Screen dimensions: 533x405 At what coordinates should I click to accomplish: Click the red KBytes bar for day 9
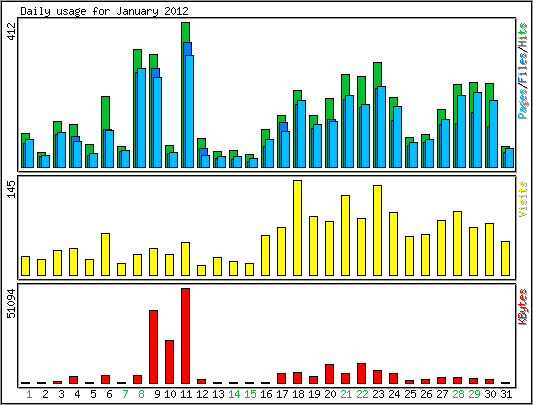pyautogui.click(x=154, y=347)
